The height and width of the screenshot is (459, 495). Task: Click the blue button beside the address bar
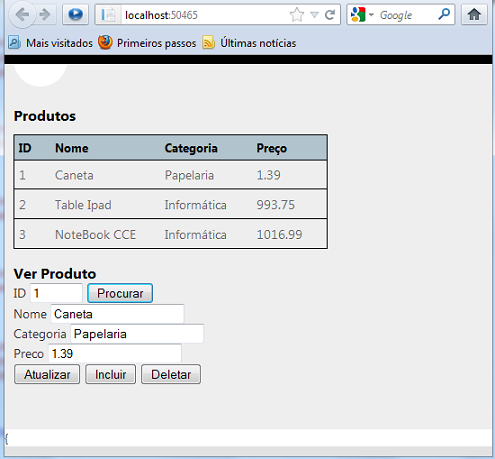75,15
